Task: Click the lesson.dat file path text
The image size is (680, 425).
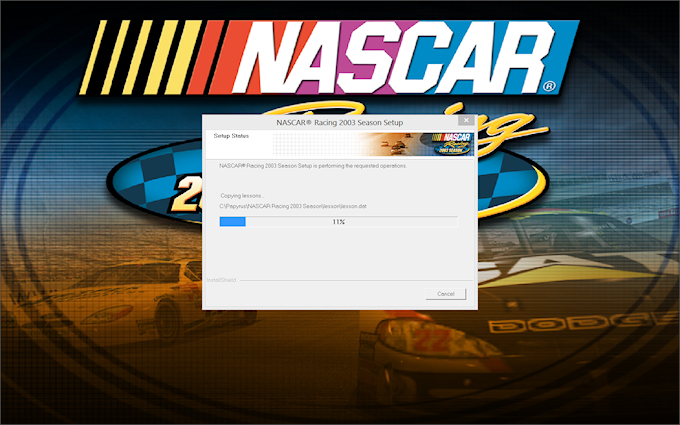Action: [293, 206]
